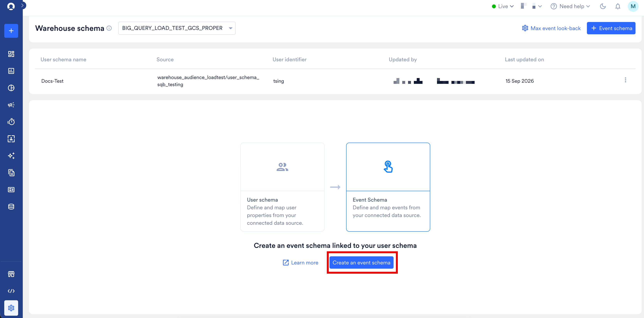Viewport: 644px width, 318px height.
Task: Click the User identifier column header
Action: coord(290,59)
